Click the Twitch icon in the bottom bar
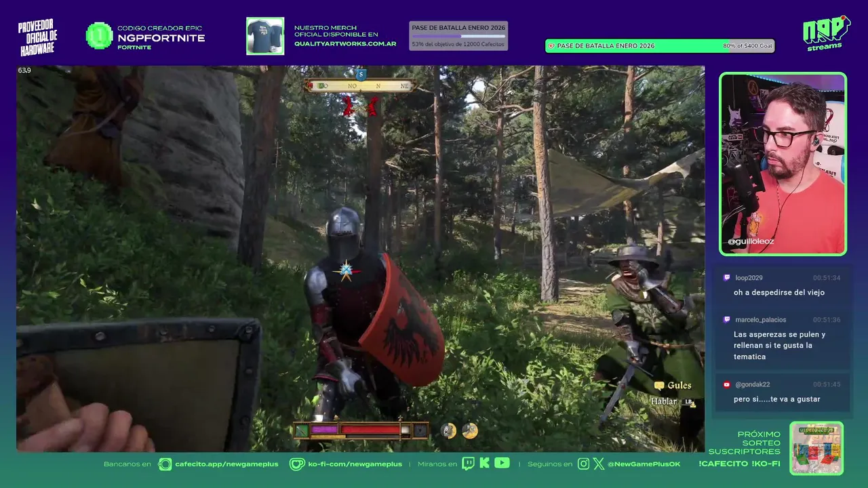Screen dimensions: 868x488 pyautogui.click(x=468, y=464)
